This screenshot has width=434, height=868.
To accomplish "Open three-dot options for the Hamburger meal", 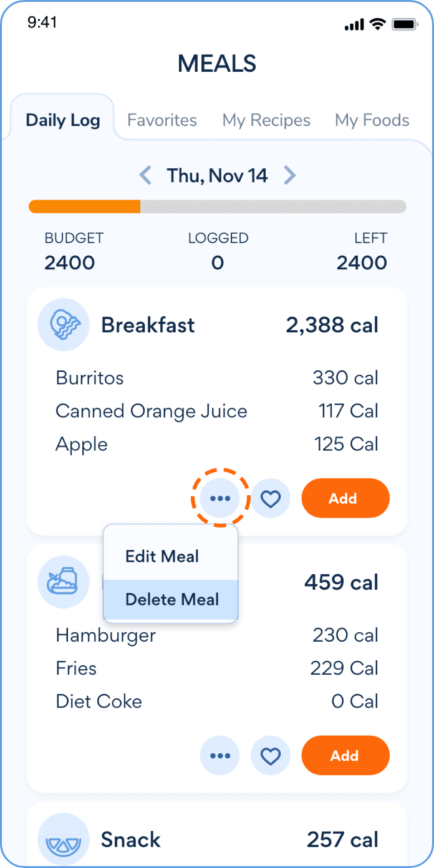I will coord(220,756).
